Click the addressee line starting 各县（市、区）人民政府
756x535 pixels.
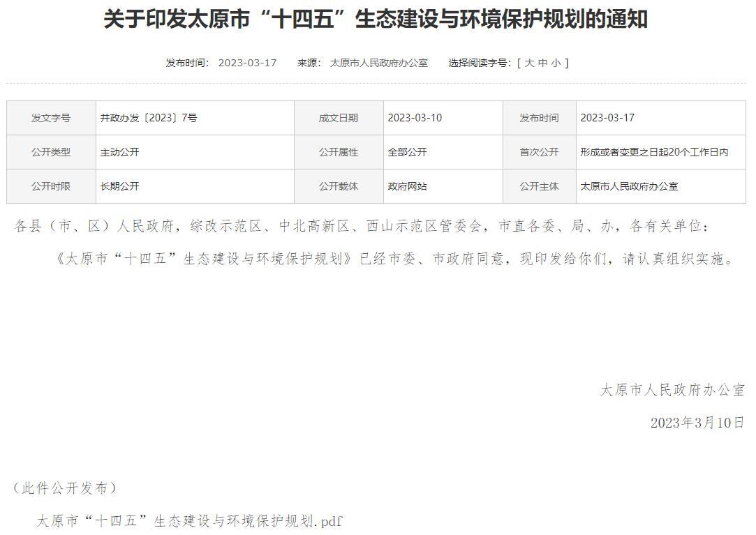click(362, 226)
